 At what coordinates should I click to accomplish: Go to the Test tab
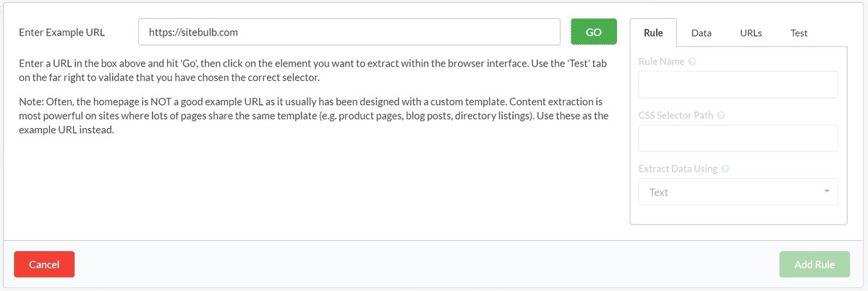[x=799, y=33]
